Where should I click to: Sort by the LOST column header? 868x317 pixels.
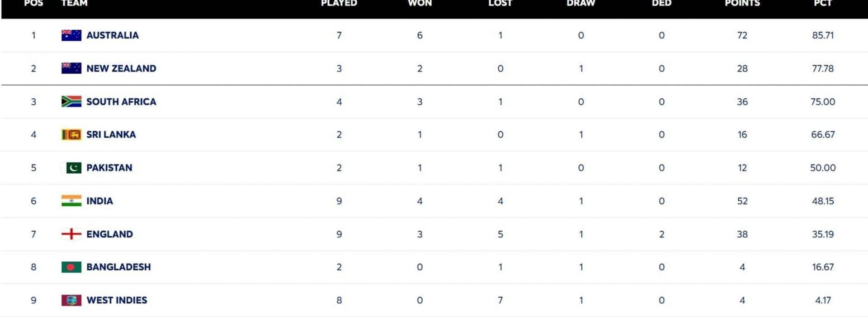(500, 4)
